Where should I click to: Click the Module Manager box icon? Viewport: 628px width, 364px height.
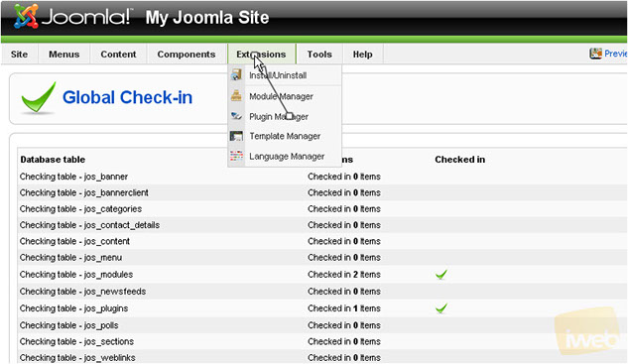point(236,95)
